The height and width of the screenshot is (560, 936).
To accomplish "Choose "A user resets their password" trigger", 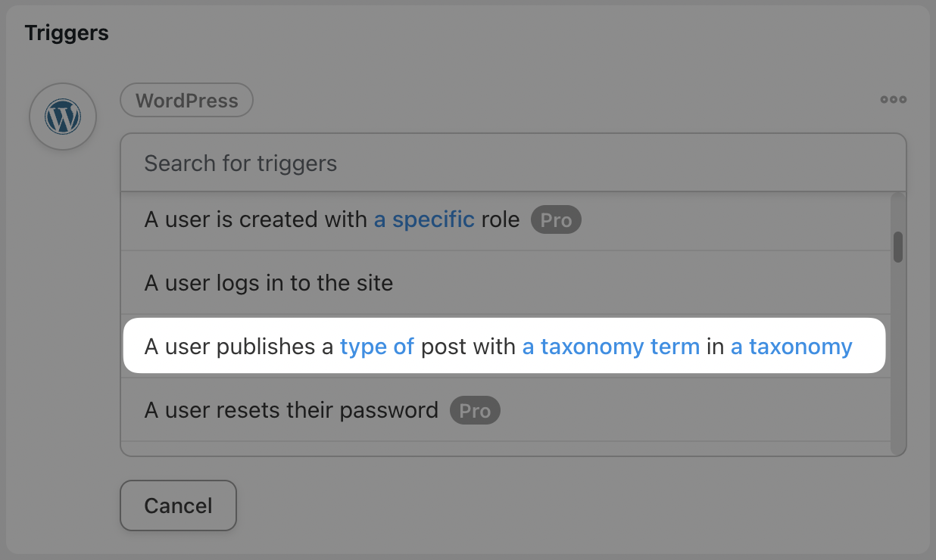I will point(505,410).
